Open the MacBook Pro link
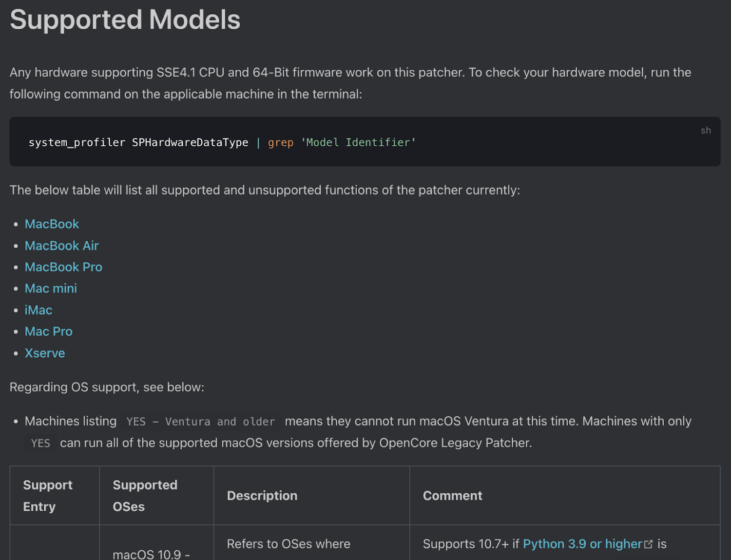The width and height of the screenshot is (731, 560). [63, 267]
